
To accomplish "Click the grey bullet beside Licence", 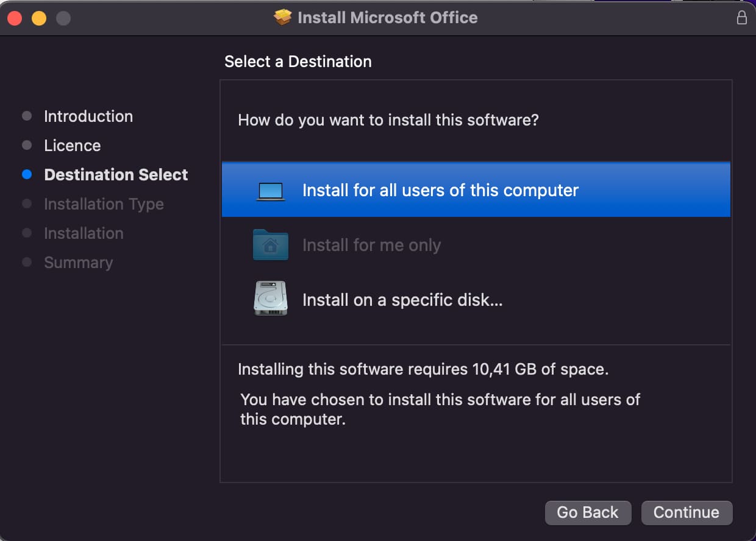I will pyautogui.click(x=26, y=146).
